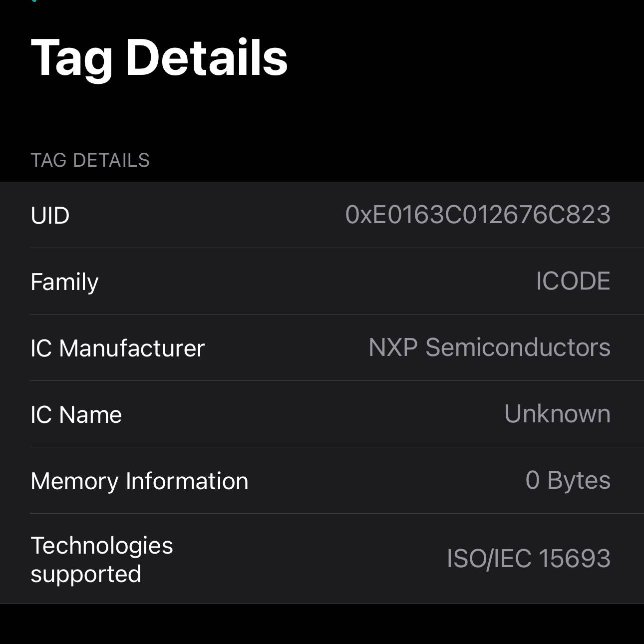Click the word NXP in the manufacturer value

coord(393,347)
